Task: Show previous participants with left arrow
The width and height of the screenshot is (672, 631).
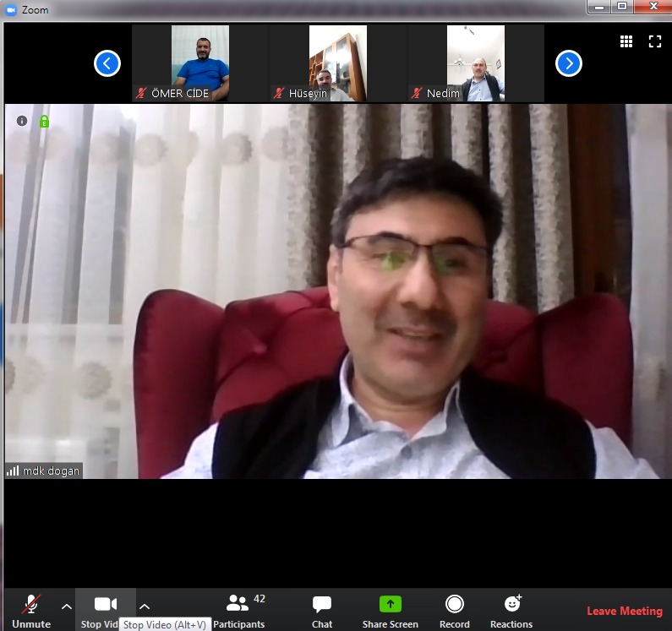Action: click(x=107, y=63)
